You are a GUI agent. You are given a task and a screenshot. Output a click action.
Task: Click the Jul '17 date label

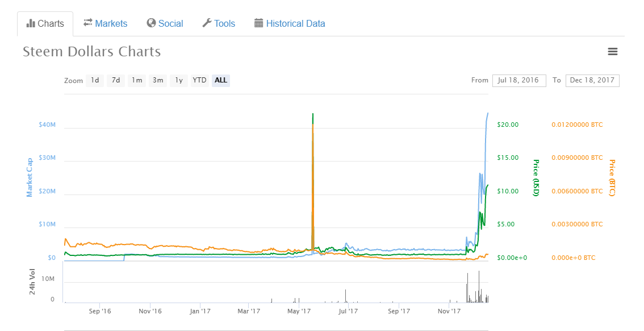pyautogui.click(x=348, y=311)
